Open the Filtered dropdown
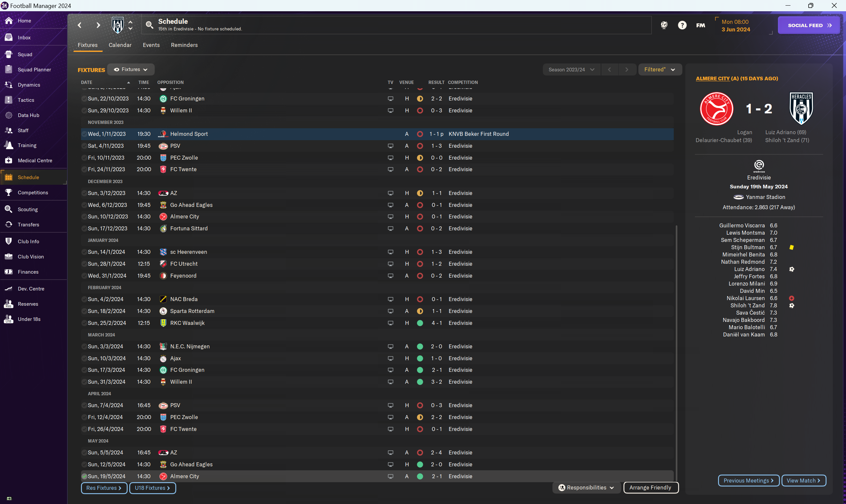Image resolution: width=846 pixels, height=504 pixels. (x=660, y=69)
